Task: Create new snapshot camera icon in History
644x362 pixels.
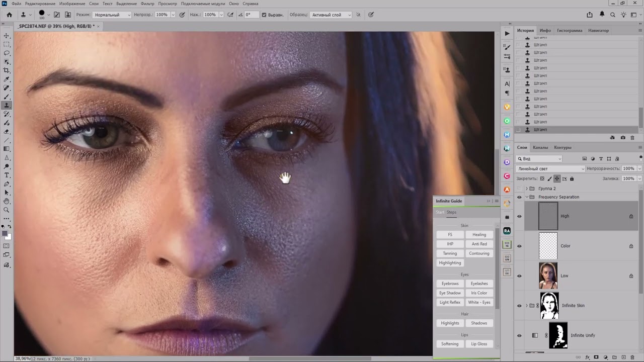Action: click(623, 138)
